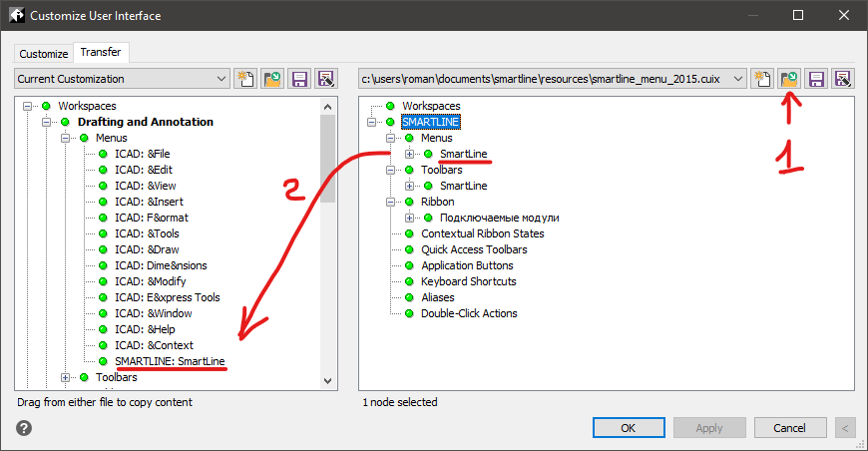Image resolution: width=868 pixels, height=451 pixels.
Task: Click the collapse arrow button beside Cancel
Action: (x=845, y=428)
